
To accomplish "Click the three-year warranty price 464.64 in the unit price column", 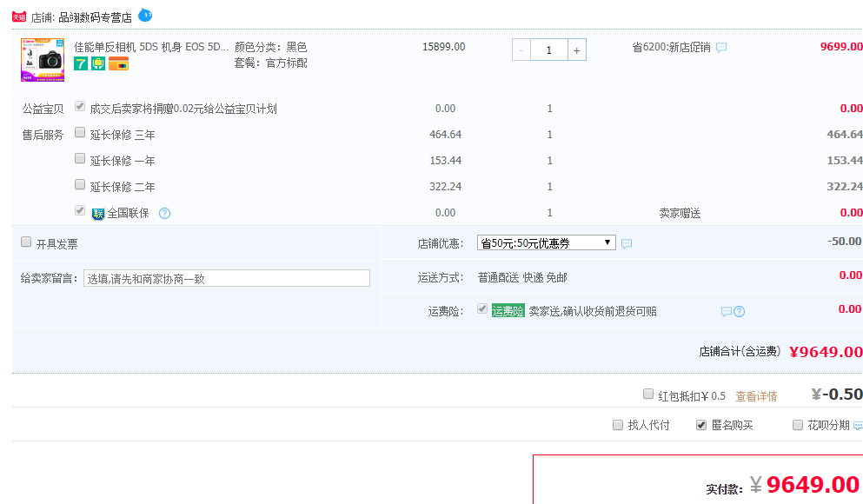I will (445, 134).
